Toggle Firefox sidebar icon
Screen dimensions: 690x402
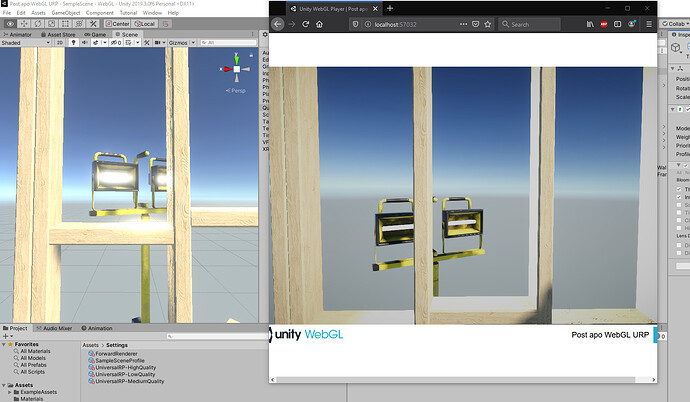[x=617, y=24]
